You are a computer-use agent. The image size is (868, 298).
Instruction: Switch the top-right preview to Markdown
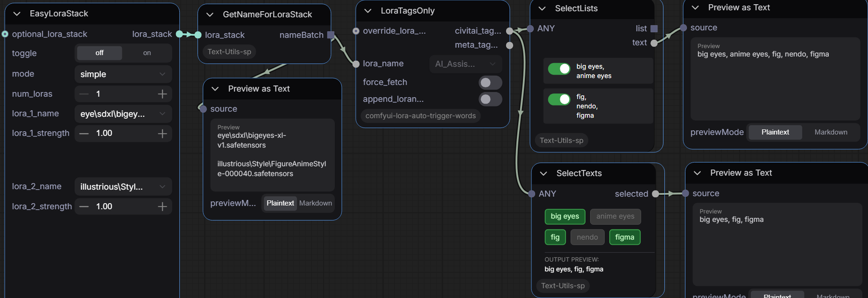tap(831, 132)
